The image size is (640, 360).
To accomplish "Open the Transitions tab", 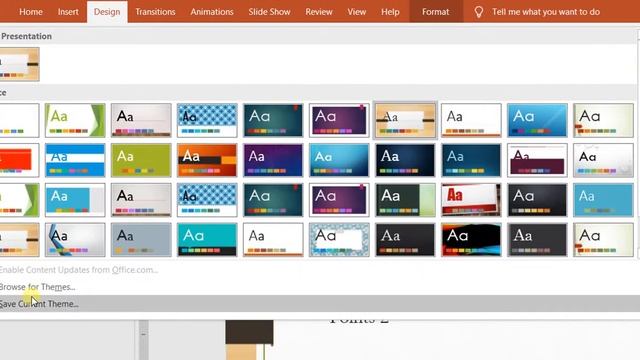I will [155, 12].
